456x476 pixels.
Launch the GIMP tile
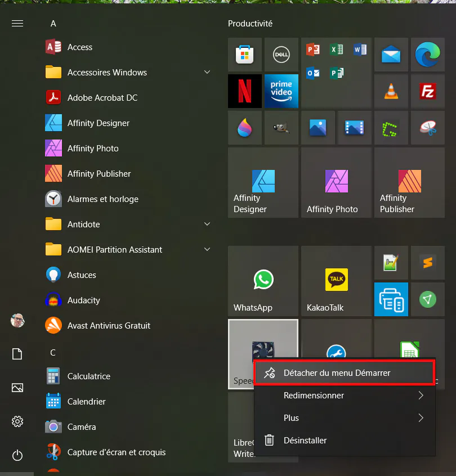tap(281, 128)
